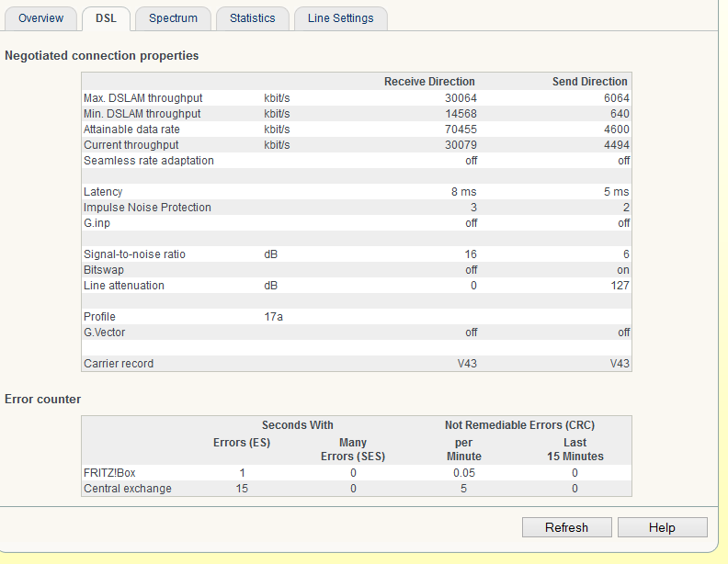Image resolution: width=728 pixels, height=564 pixels.
Task: Click the Signal-to-noise ratio row label
Action: point(134,254)
